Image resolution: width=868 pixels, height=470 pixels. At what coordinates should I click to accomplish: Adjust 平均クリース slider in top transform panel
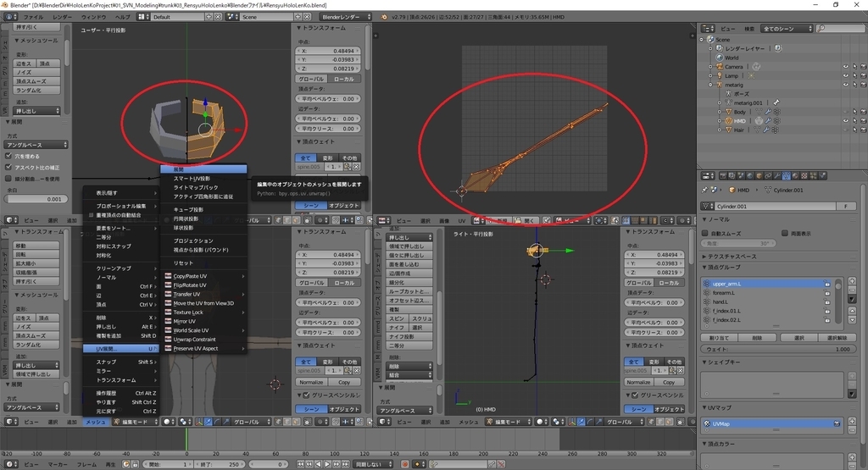click(328, 129)
